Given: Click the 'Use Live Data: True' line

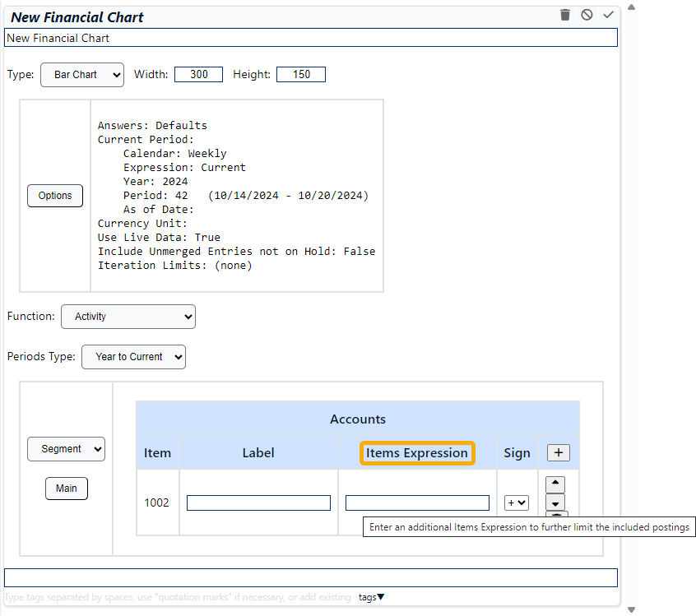Looking at the screenshot, I should [159, 238].
